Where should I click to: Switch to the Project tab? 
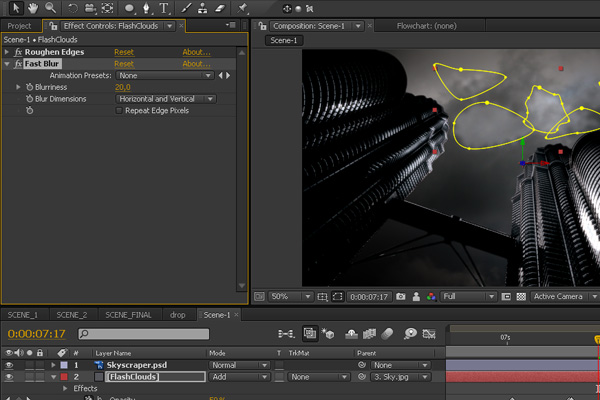[19, 26]
